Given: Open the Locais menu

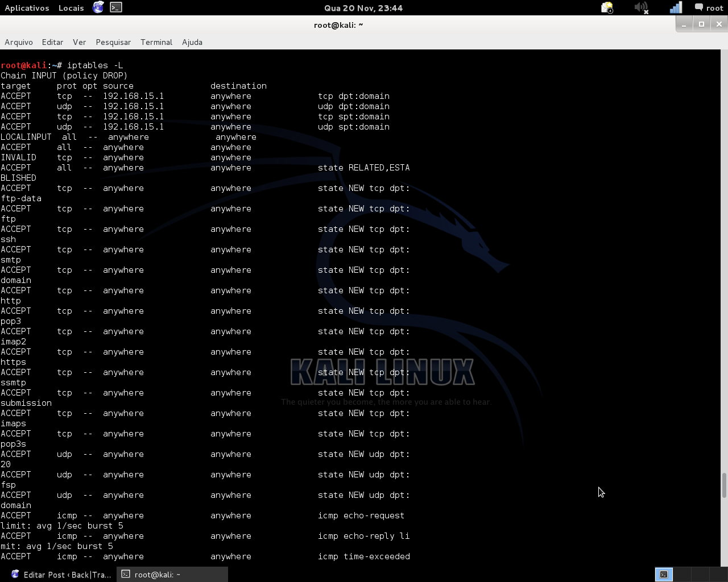Looking at the screenshot, I should click(71, 8).
